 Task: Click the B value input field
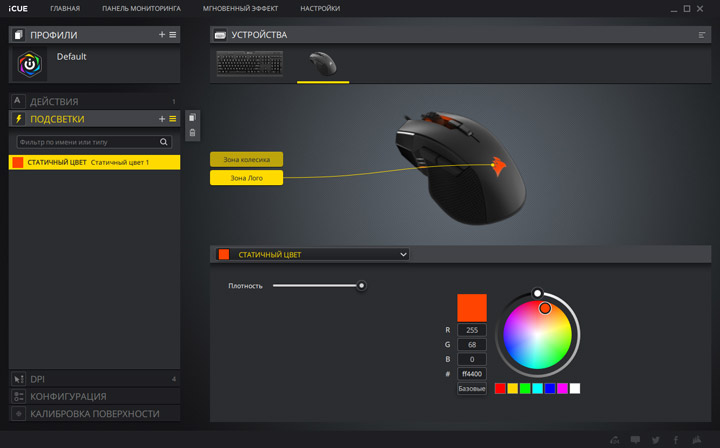tap(472, 359)
